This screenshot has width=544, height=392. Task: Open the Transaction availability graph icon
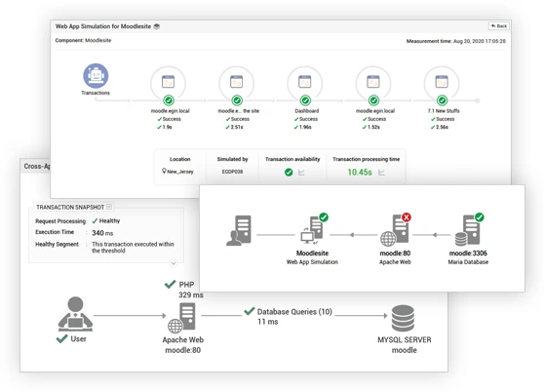301,172
